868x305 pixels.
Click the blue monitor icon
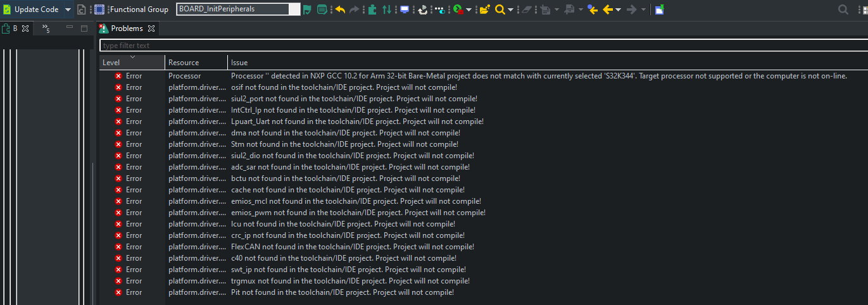pos(405,9)
